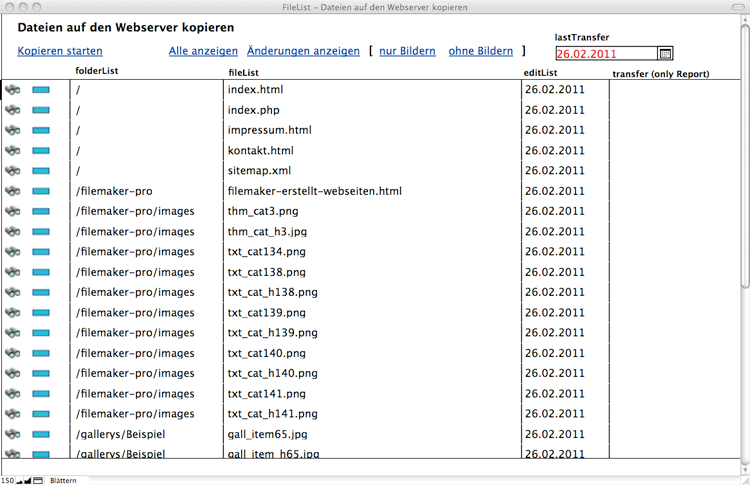Viewport: 750px width, 485px height.
Task: Click binoculars icon for index.html row
Action: pos(12,90)
